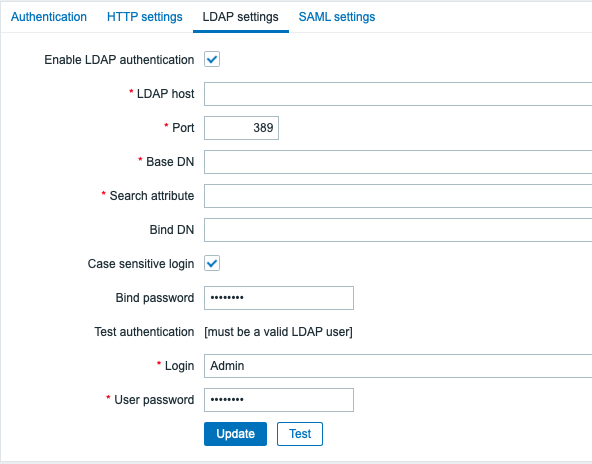Screen dimensions: 592x464
Task: Click into the LDAP host field
Action: (398, 94)
